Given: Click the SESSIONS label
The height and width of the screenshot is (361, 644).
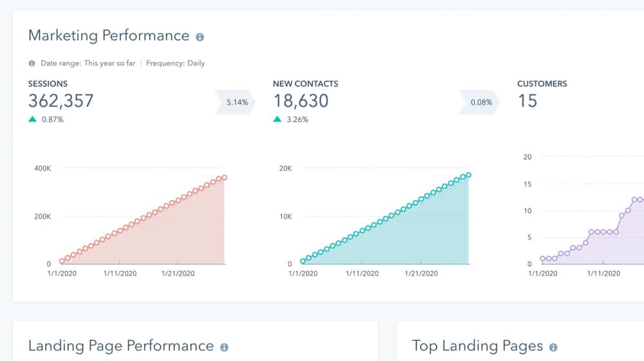Looking at the screenshot, I should (x=48, y=84).
